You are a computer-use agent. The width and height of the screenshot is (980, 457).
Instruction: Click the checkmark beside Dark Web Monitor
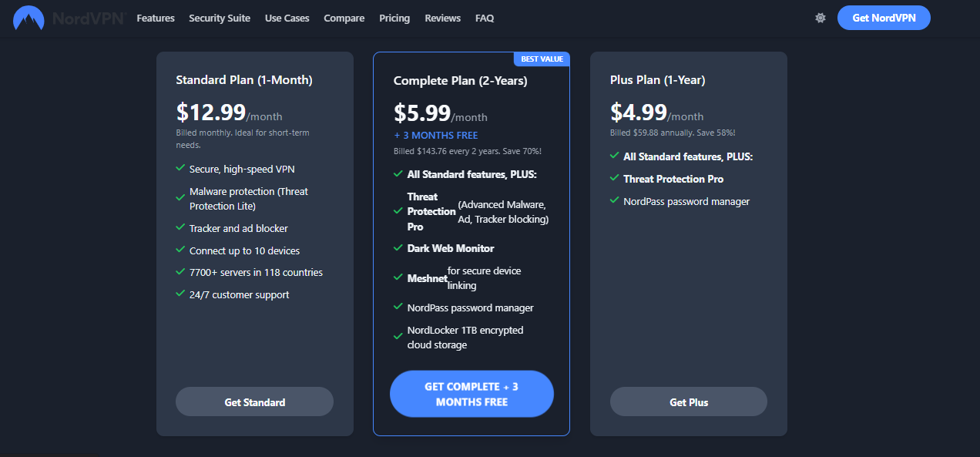[398, 248]
